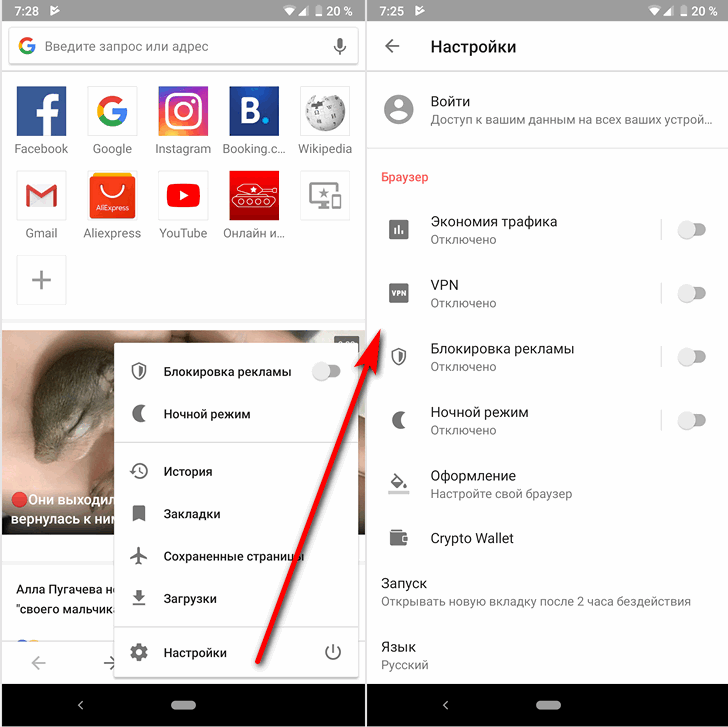Open Загрузки from the popup menu

coord(236,598)
